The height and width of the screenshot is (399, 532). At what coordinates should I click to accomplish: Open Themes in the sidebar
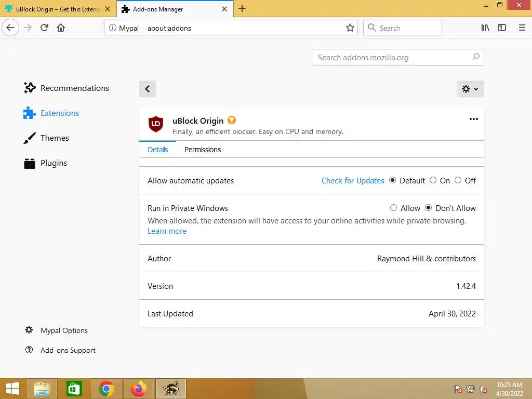46,138
